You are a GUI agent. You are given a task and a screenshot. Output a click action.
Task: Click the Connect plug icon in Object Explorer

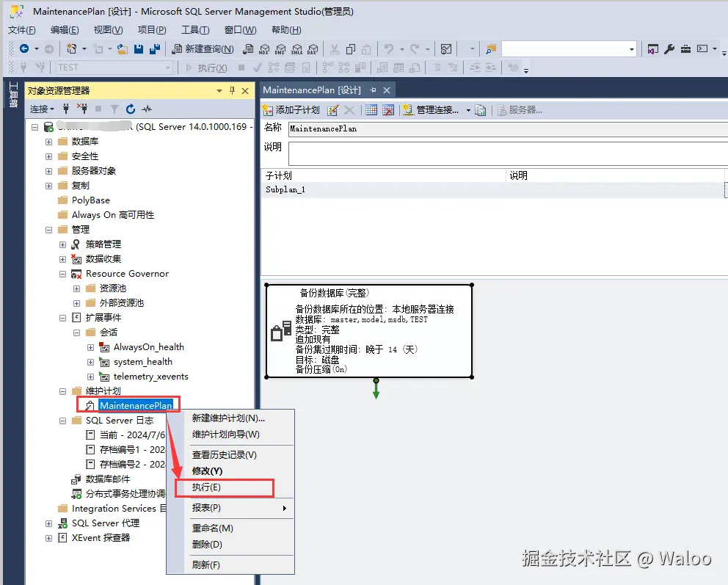(66, 109)
